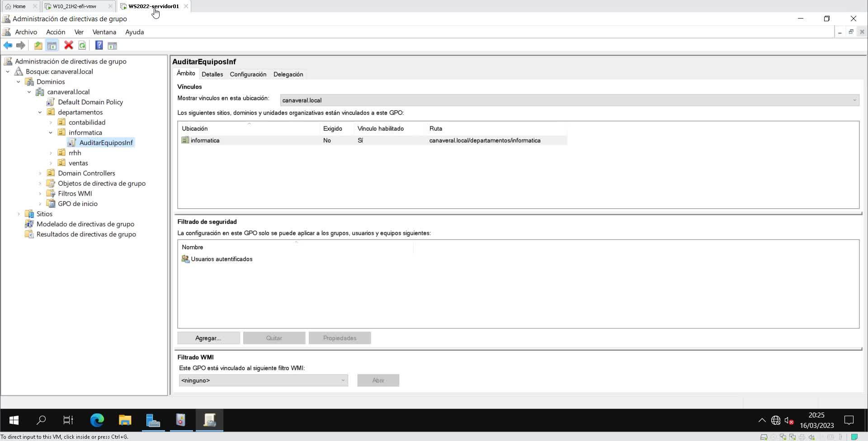The width and height of the screenshot is (868, 441).
Task: Click the blue Help toolbar icon
Action: click(99, 45)
